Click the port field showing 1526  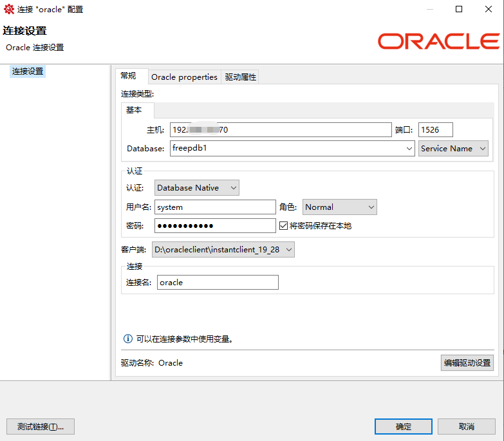[436, 129]
